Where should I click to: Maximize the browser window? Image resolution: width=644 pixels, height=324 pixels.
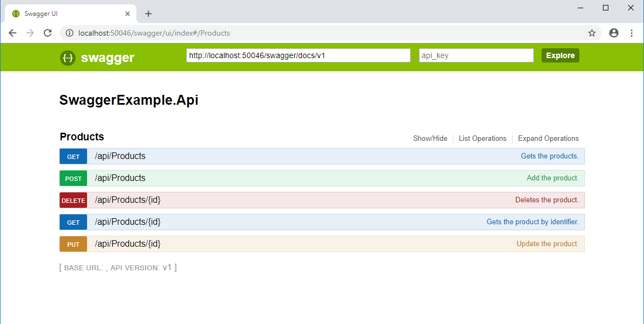[606, 8]
